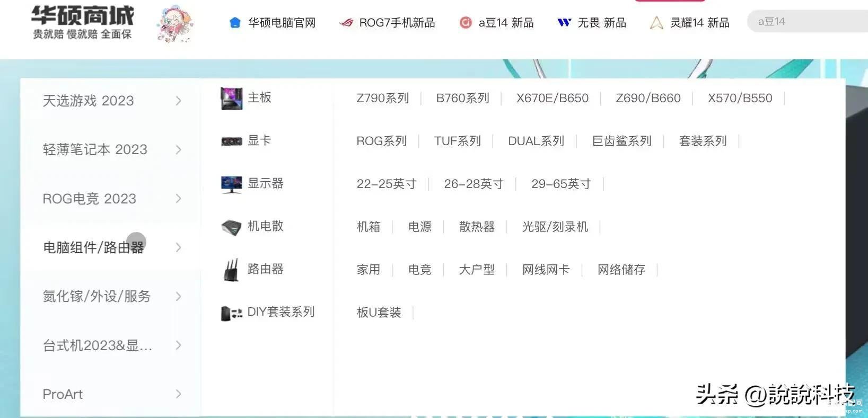The height and width of the screenshot is (418, 868).
Task: Open the 显卡 subcategory
Action: pyautogui.click(x=260, y=140)
